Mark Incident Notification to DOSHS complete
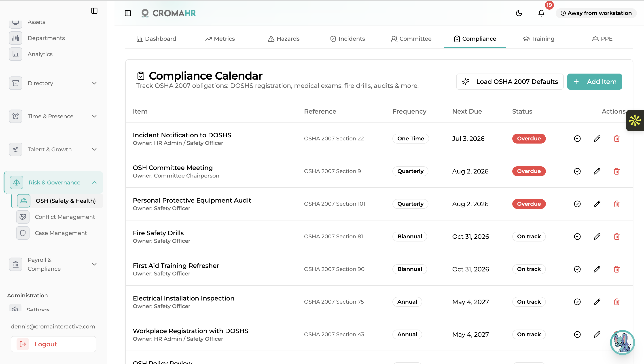 point(577,138)
